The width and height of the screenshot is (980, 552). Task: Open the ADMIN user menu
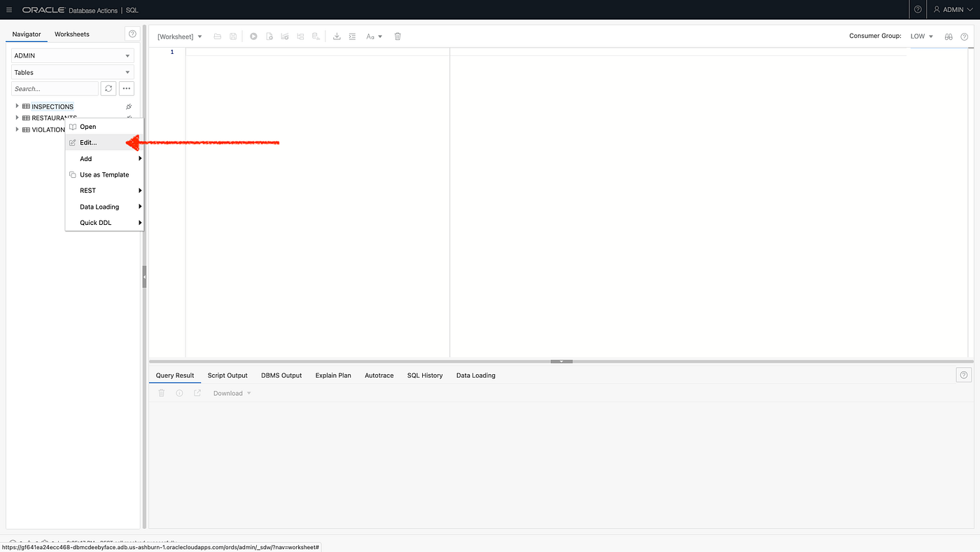(953, 10)
